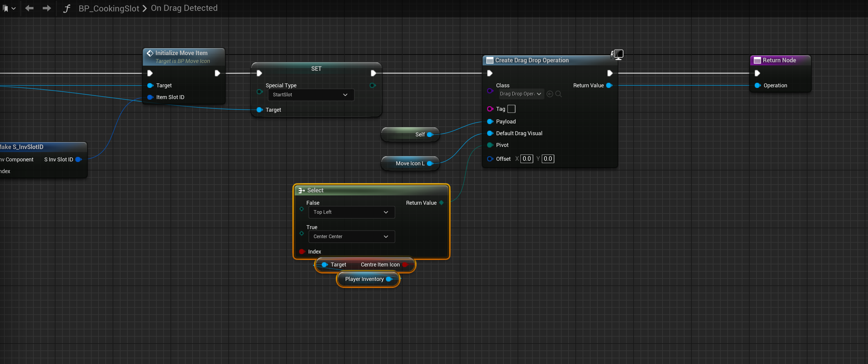The image size is (868, 364).
Task: Open the Center Center True option dropdown
Action: tap(351, 236)
